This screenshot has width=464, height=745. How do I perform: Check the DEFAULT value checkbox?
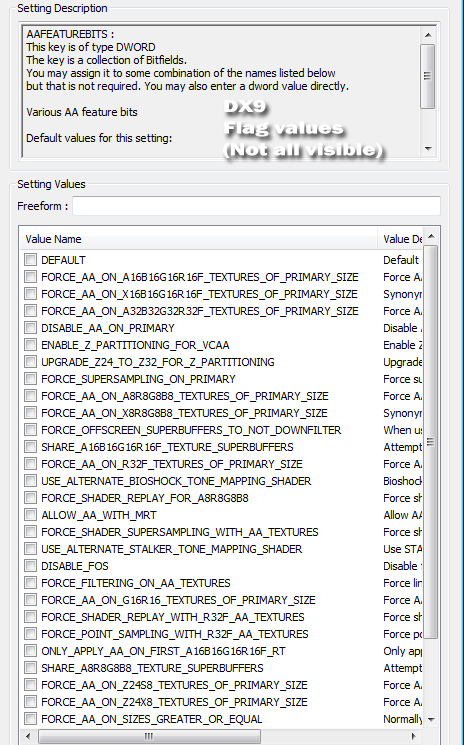pos(30,259)
